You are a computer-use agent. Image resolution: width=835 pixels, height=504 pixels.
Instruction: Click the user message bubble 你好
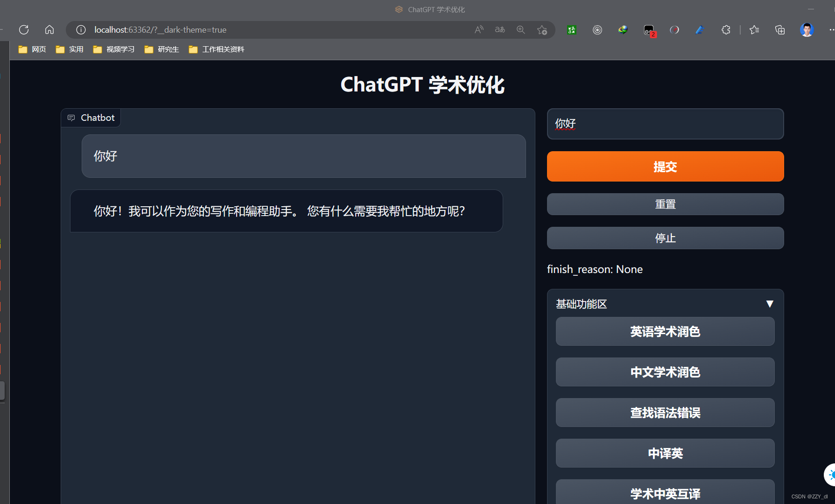(304, 156)
